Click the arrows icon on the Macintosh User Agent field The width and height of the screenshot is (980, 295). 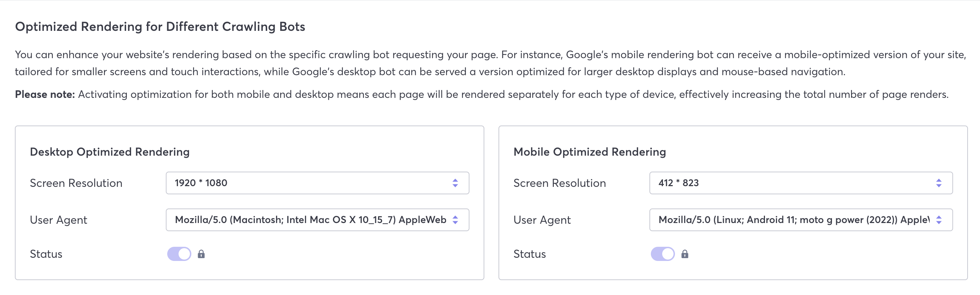coord(455,219)
